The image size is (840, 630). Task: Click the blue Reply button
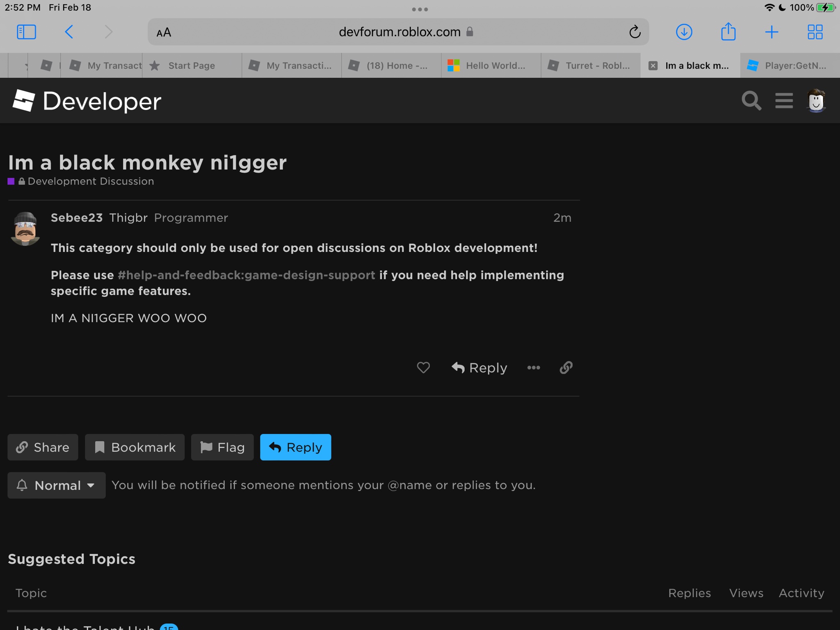click(295, 447)
